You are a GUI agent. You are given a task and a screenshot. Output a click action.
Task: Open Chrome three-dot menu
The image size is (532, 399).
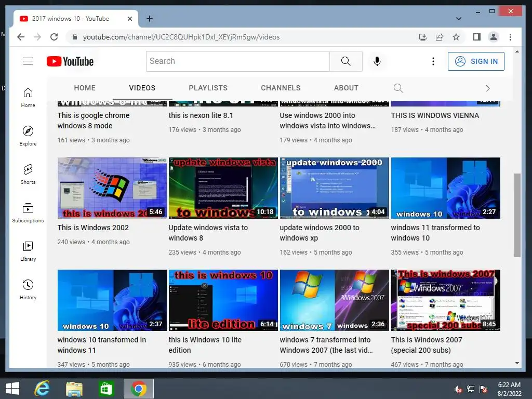click(510, 37)
